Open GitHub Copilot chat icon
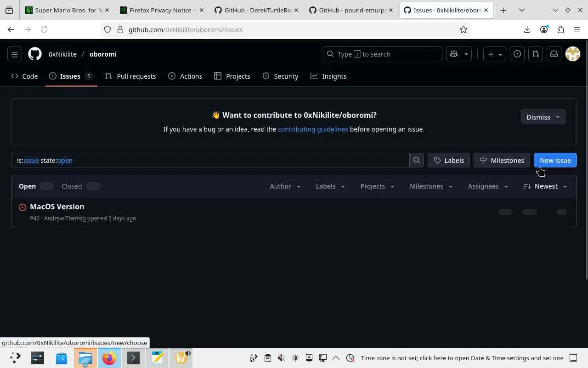 pos(454,54)
